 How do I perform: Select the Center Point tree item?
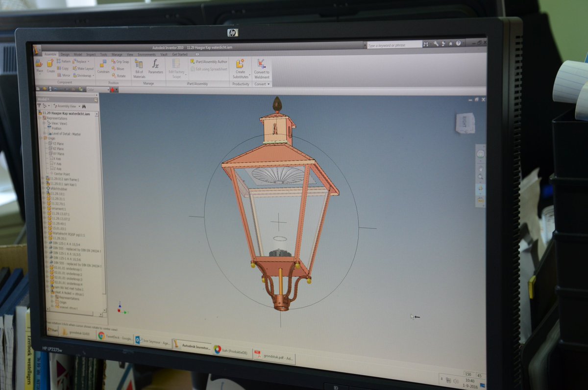pos(60,174)
